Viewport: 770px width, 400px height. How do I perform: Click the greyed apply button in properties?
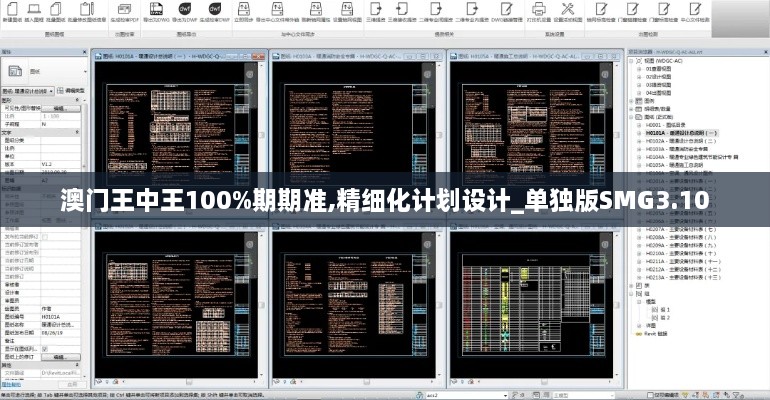(72, 384)
